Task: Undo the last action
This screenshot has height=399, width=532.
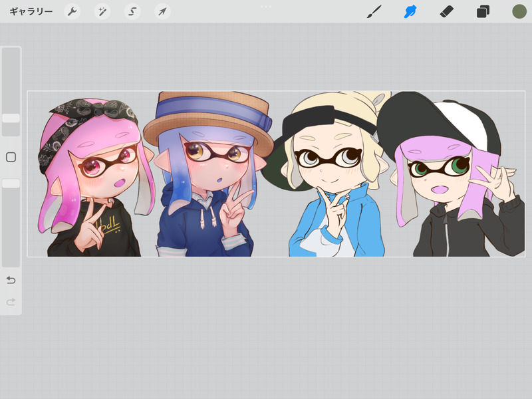Action: (11, 280)
